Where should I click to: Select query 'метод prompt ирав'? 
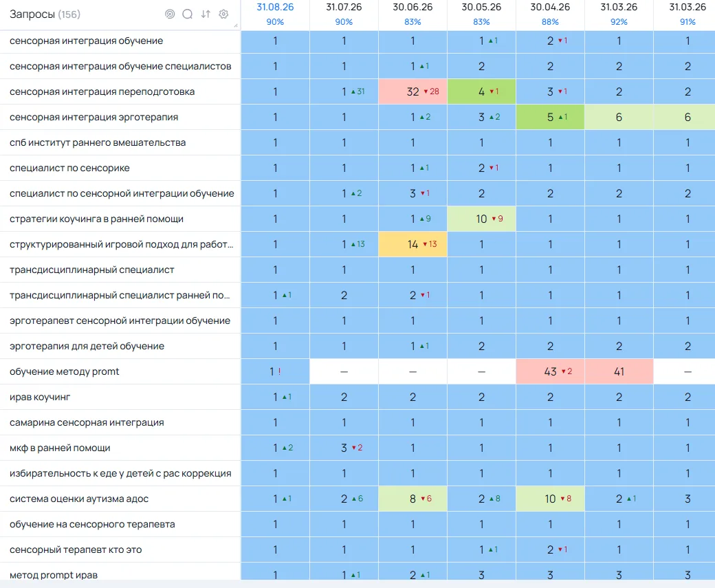pos(54,575)
